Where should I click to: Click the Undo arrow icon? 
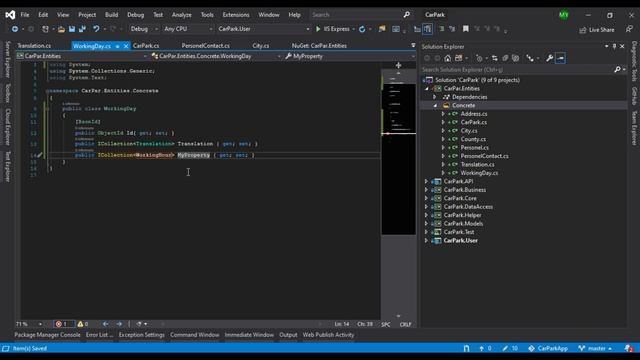pyautogui.click(x=96, y=29)
